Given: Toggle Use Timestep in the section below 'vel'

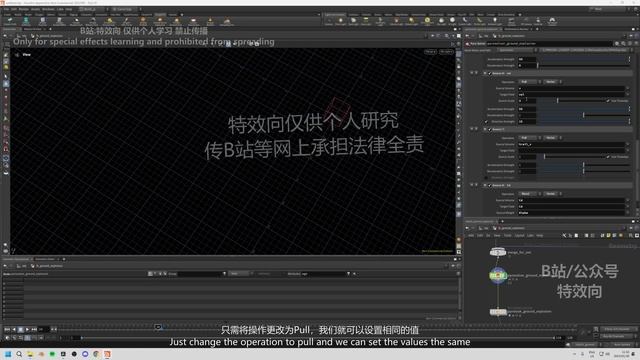Looking at the screenshot, I should [x=608, y=157].
